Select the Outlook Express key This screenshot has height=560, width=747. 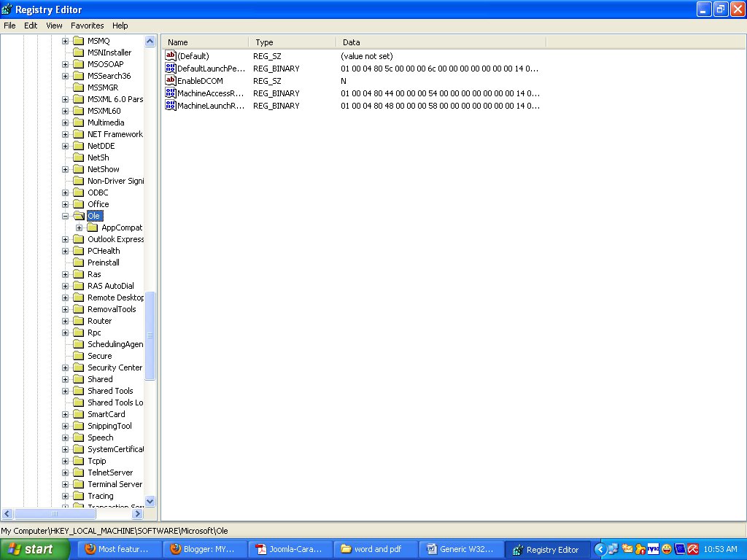coord(115,239)
